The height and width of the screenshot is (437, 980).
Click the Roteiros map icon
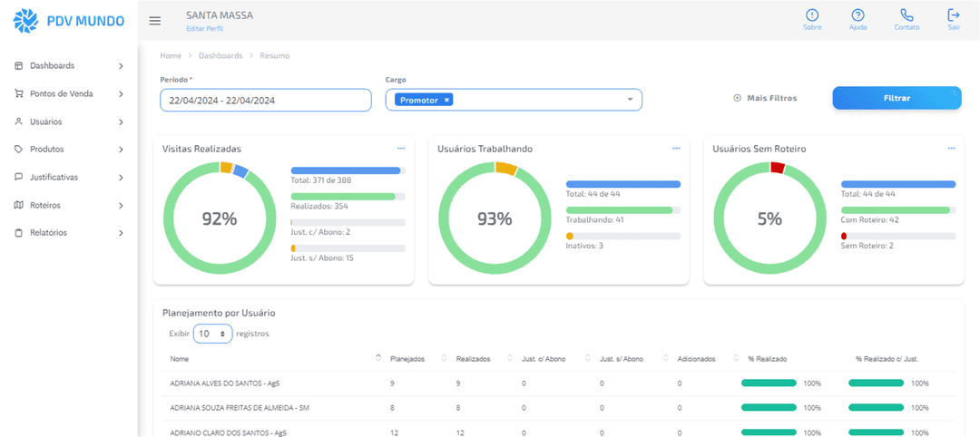[x=18, y=205]
